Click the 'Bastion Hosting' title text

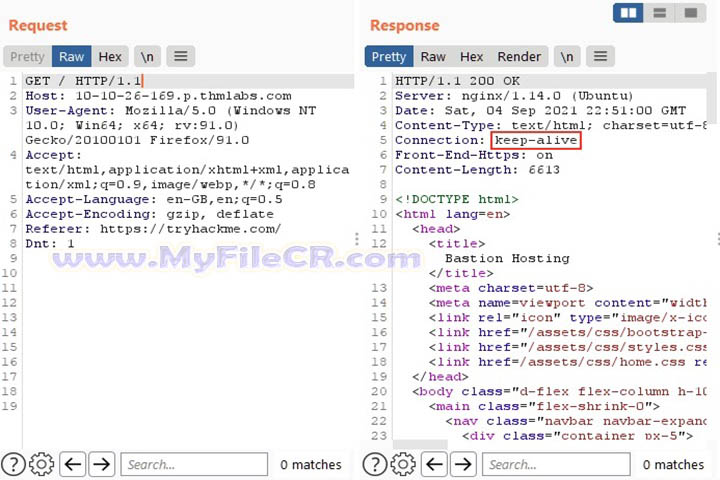[x=507, y=259]
